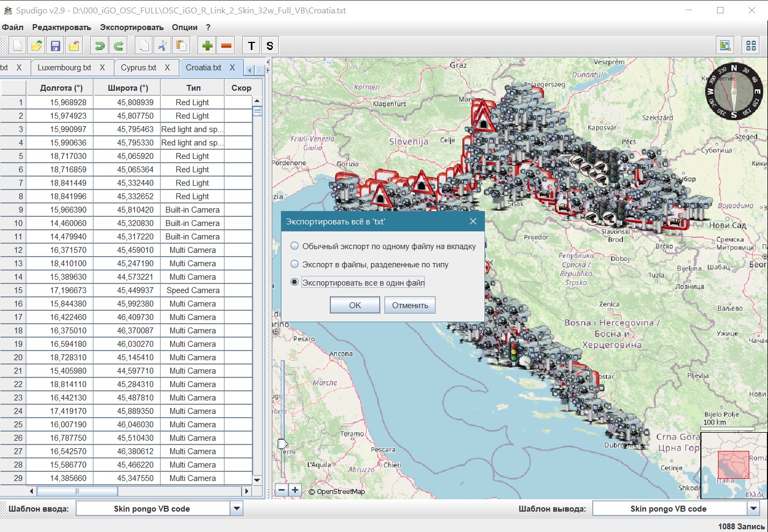Add a record with green plus icon
This screenshot has width=768, height=532.
(207, 46)
